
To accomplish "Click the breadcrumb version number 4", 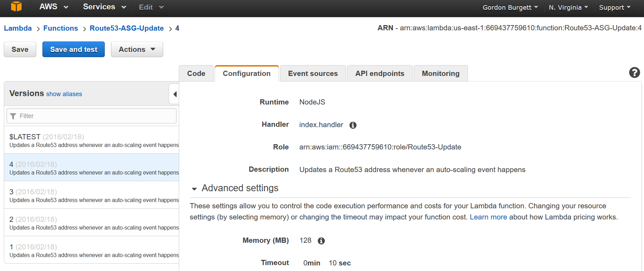I will pyautogui.click(x=177, y=28).
